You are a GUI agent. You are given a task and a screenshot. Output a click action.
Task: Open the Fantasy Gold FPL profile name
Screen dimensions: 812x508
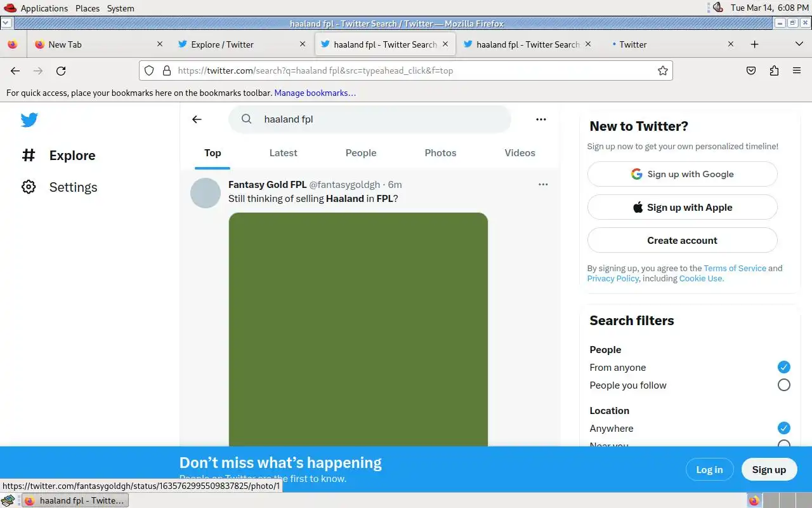coord(267,185)
